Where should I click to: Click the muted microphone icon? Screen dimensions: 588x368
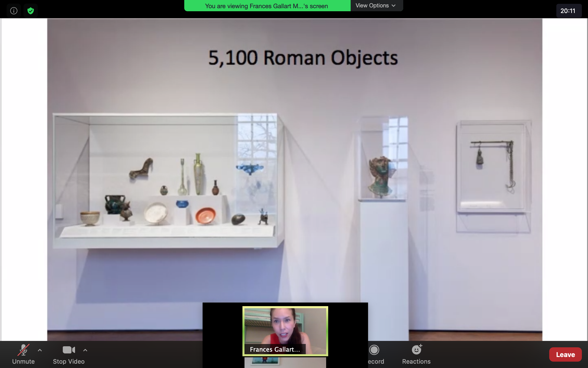pos(23,350)
